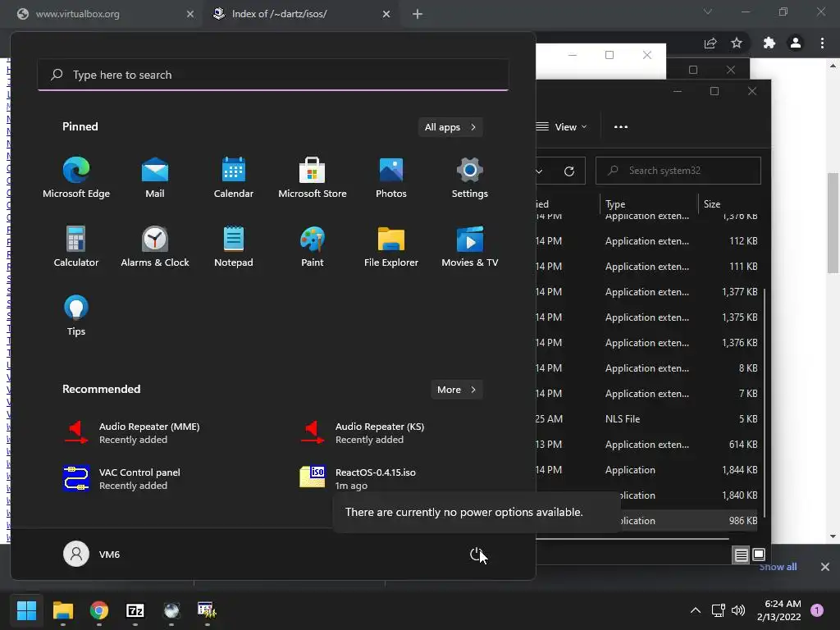Click the Type here to search box
Screen dimensions: 840x630
tap(273, 75)
